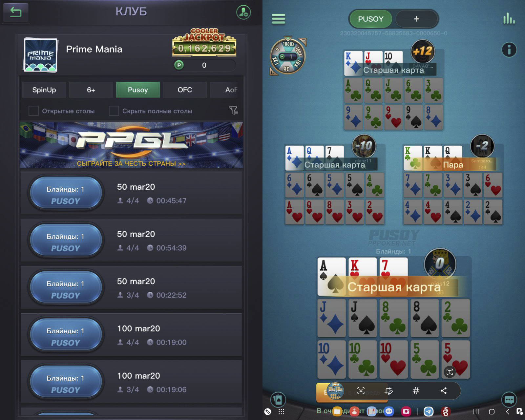The image size is (525, 420).
Task: Switch to the 6+ tab
Action: (x=91, y=90)
